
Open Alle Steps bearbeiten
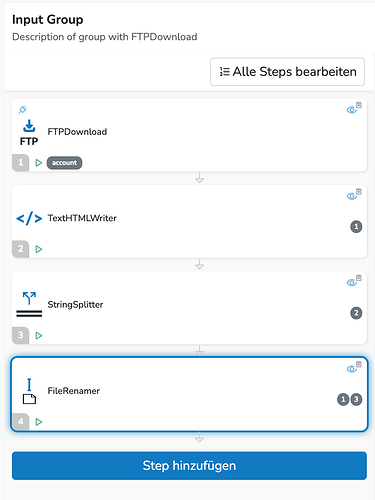[x=287, y=72]
